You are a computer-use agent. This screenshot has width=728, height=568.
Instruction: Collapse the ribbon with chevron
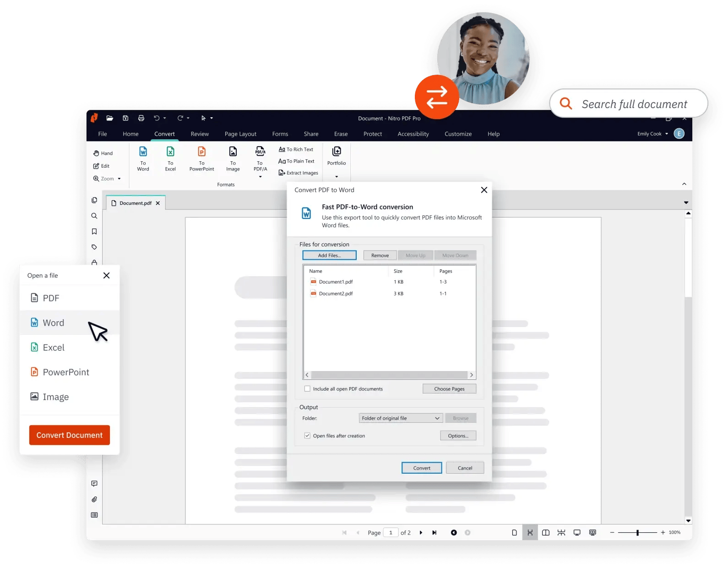[684, 184]
